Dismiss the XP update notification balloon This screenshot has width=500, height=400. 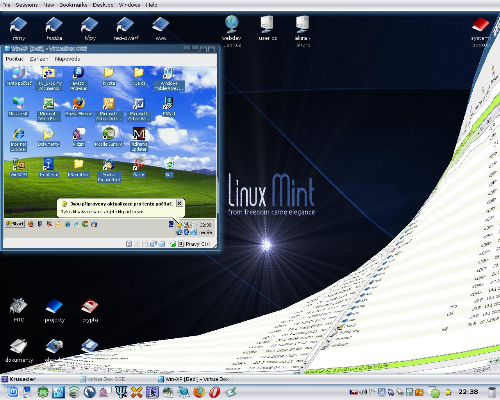[179, 203]
